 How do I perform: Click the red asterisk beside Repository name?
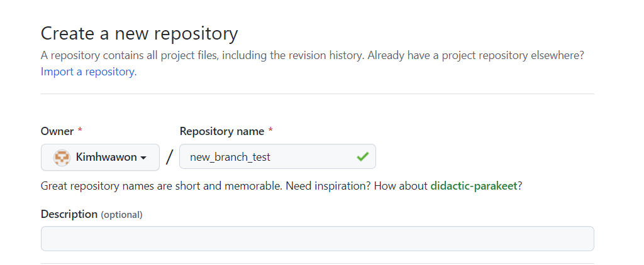point(270,131)
